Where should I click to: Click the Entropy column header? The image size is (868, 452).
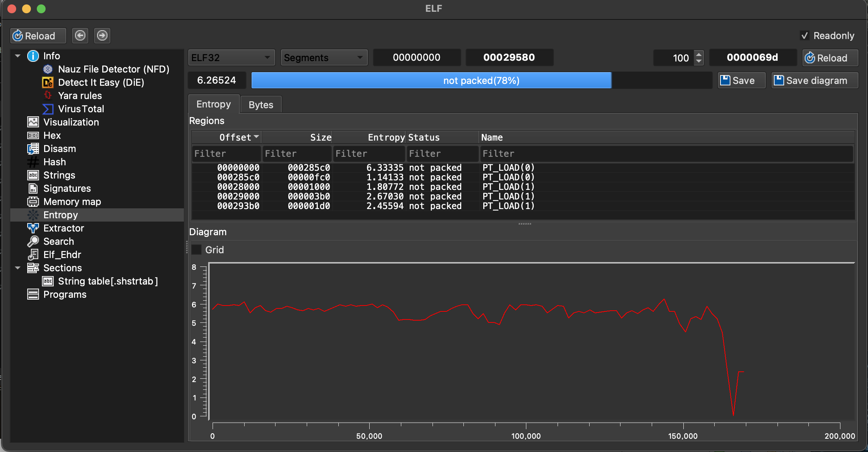(x=369, y=137)
